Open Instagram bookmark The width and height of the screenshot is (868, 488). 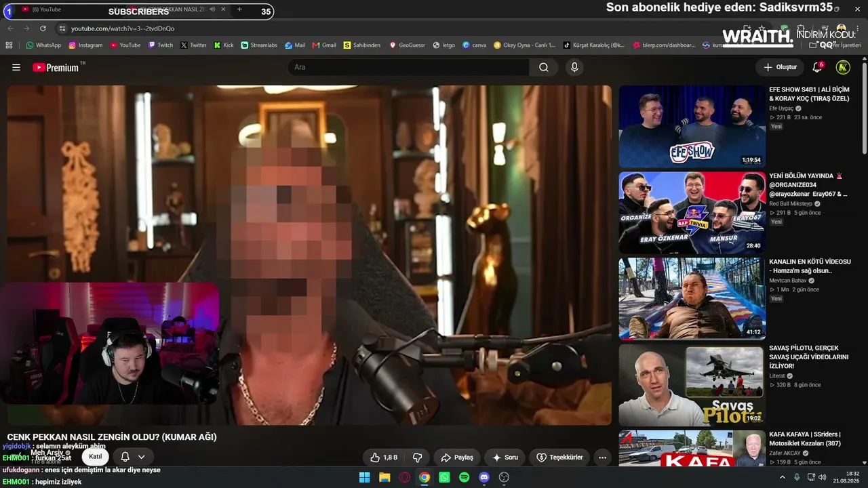(x=85, y=45)
